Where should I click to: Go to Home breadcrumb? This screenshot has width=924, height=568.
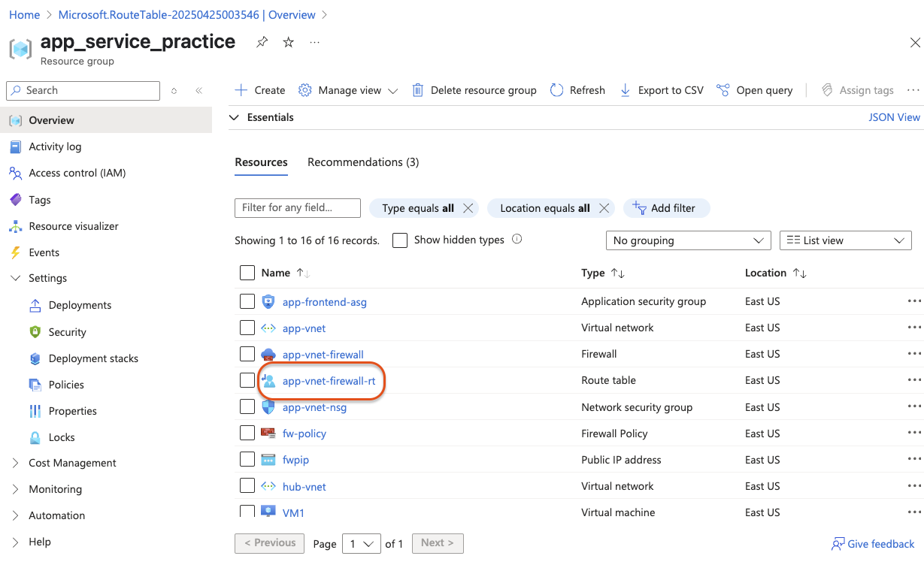[x=25, y=14]
